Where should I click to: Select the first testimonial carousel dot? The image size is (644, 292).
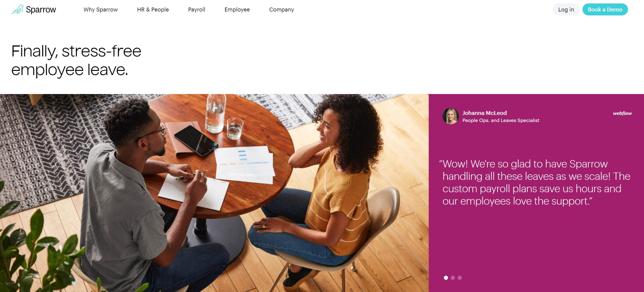pyautogui.click(x=446, y=278)
